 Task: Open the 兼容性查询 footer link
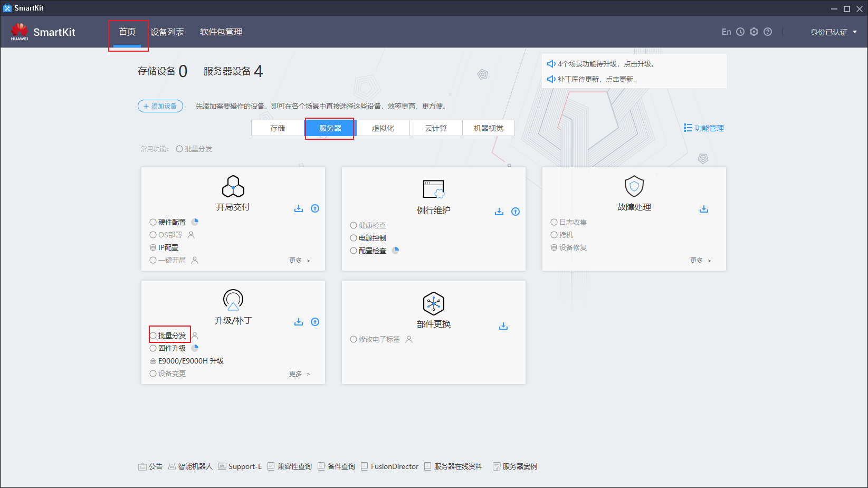[290, 466]
